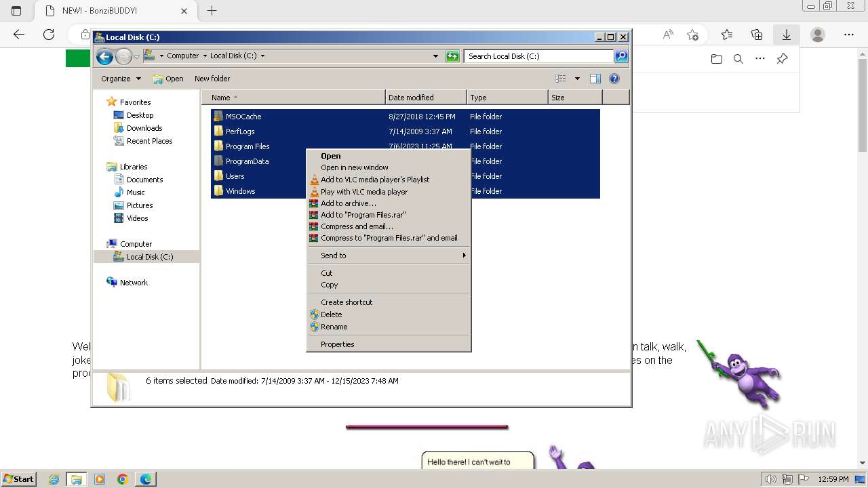This screenshot has height=488, width=868.
Task: Click the Edge favorites star icon
Action: pyautogui.click(x=692, y=35)
